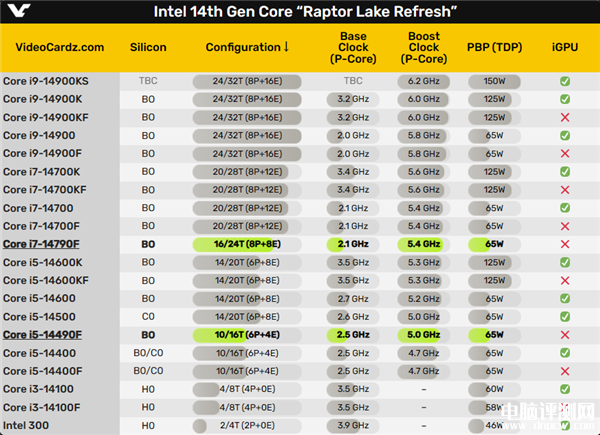The height and width of the screenshot is (435, 600).
Task: Click the 2.6 GHz base clock for i5-14500
Action: [353, 317]
